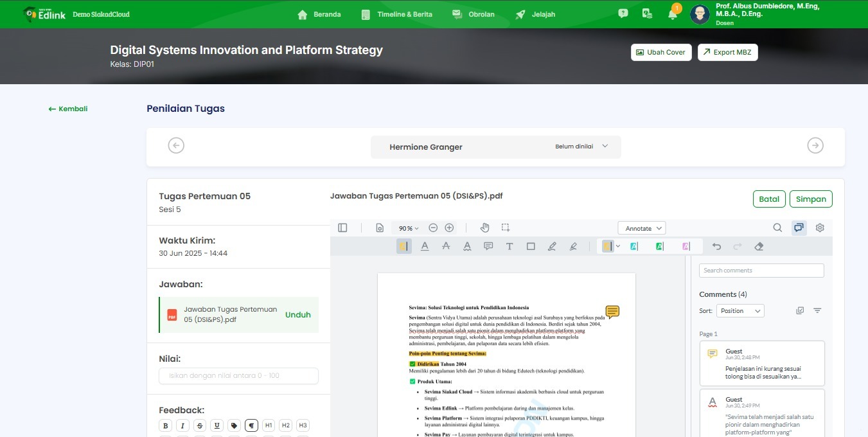Open the Annotate mode dropdown
Viewport: 868px width, 437px height.
pos(641,228)
